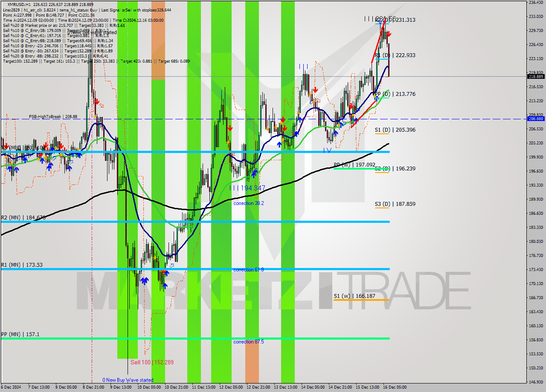Click the 'correction 61.8' label
Image resolution: width=546 pixels, height=392 pixels.
click(x=249, y=270)
